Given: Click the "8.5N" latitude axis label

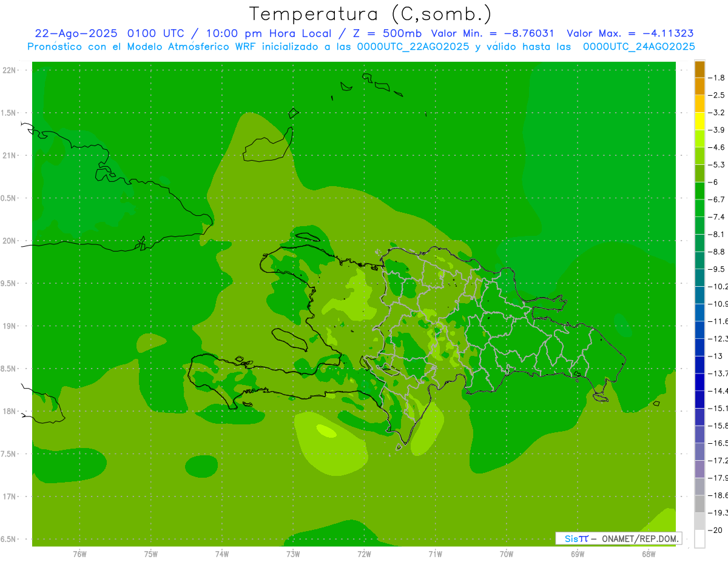Looking at the screenshot, I should (8, 369).
